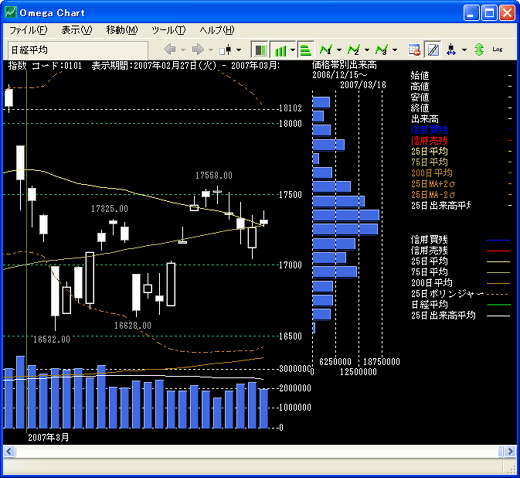
Task: Click the 17558.00 high price label
Action: tap(214, 176)
